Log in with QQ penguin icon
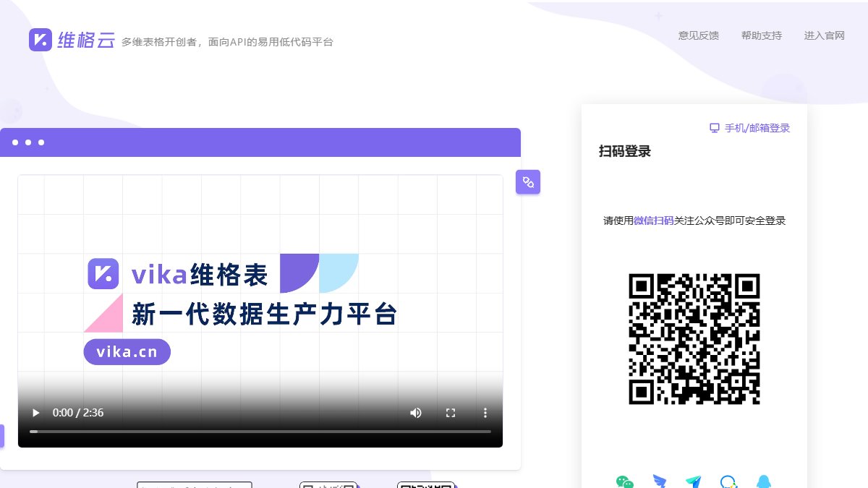Image resolution: width=868 pixels, height=488 pixels. (763, 482)
